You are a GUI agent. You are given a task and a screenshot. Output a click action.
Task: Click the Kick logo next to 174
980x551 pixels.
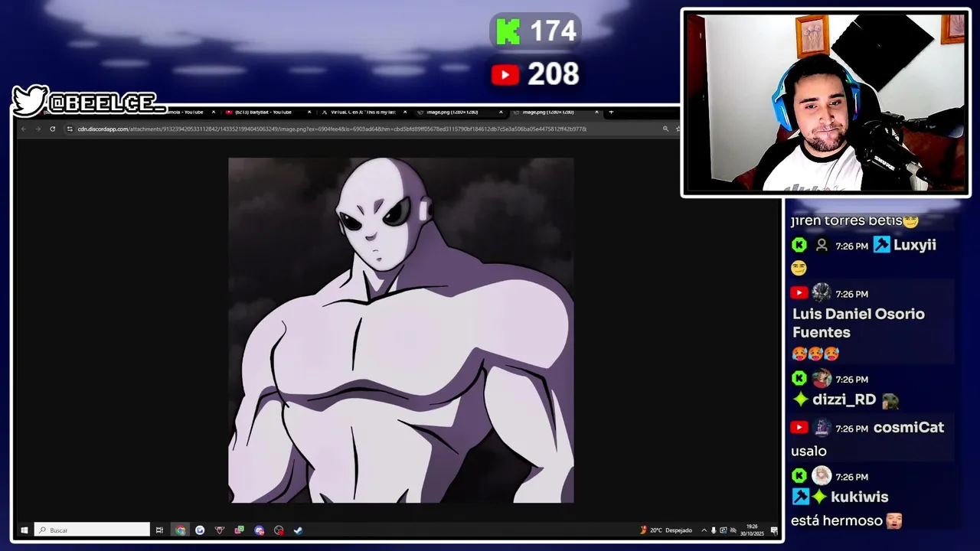[x=508, y=31]
